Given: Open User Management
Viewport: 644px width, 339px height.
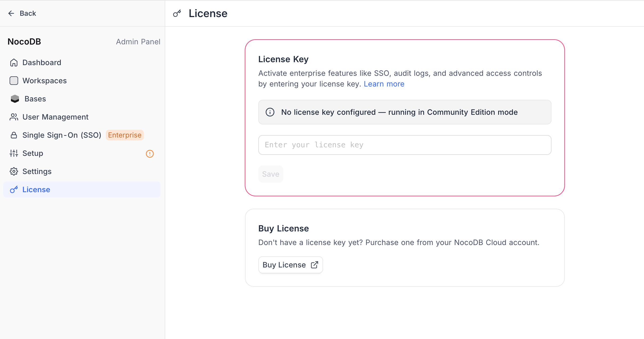Looking at the screenshot, I should point(82,117).
